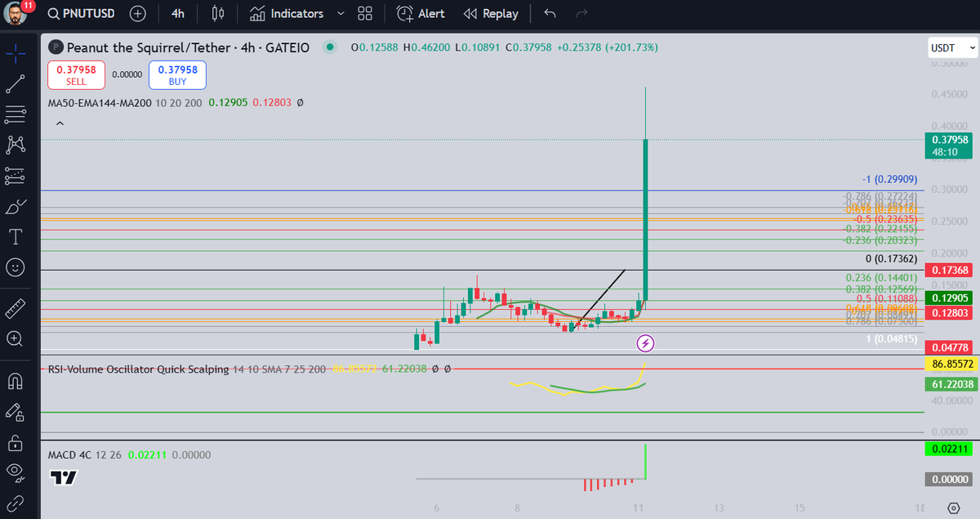Image resolution: width=980 pixels, height=519 pixels.
Task: Select the 0.236 (0.14401) Fibonacci level
Action: pos(881,278)
